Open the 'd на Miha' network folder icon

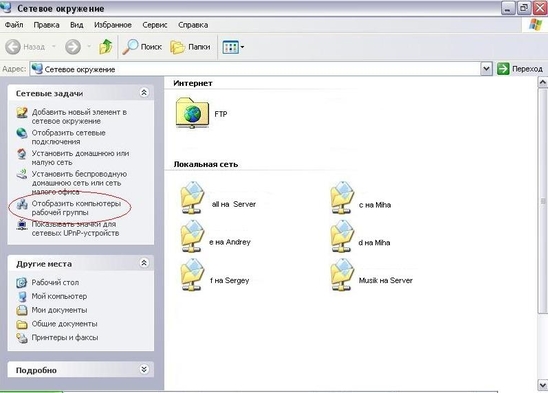(342, 236)
